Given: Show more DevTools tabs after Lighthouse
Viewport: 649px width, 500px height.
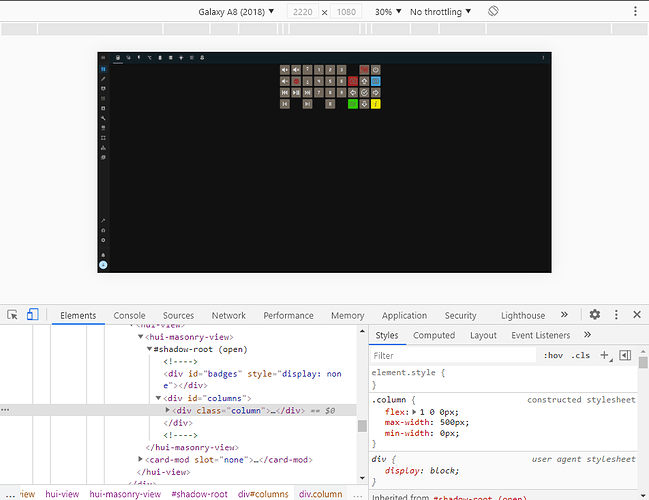Looking at the screenshot, I should (564, 315).
